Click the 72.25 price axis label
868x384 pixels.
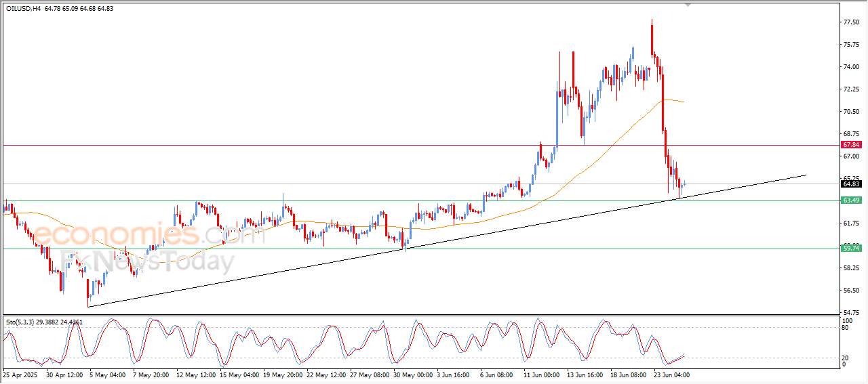pos(852,89)
